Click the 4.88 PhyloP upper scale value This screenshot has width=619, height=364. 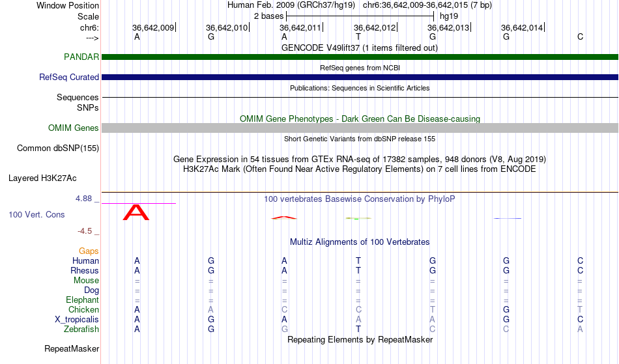pyautogui.click(x=83, y=199)
